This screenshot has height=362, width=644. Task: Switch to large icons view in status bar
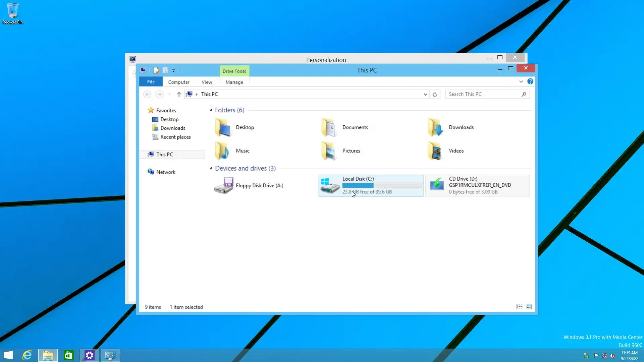(529, 307)
